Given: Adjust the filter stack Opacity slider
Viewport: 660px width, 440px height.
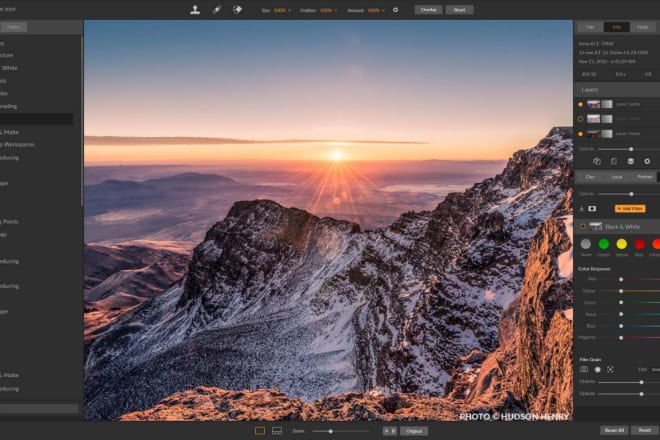Looking at the screenshot, I should [x=629, y=194].
